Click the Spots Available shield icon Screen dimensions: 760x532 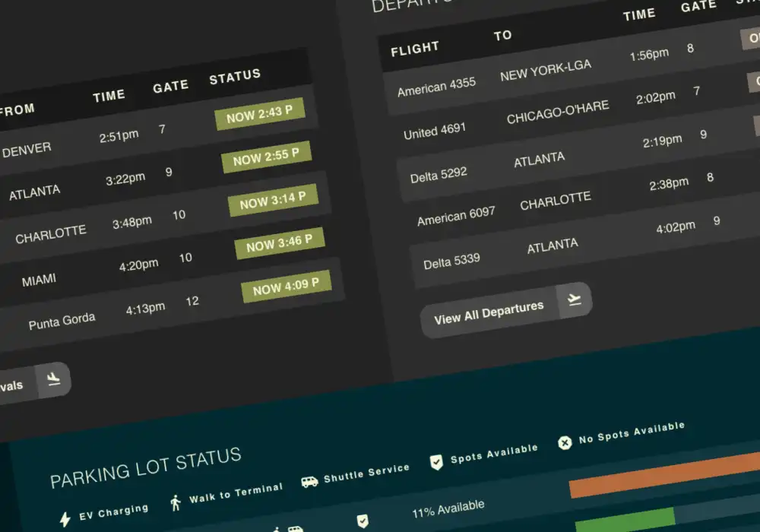pos(436,461)
